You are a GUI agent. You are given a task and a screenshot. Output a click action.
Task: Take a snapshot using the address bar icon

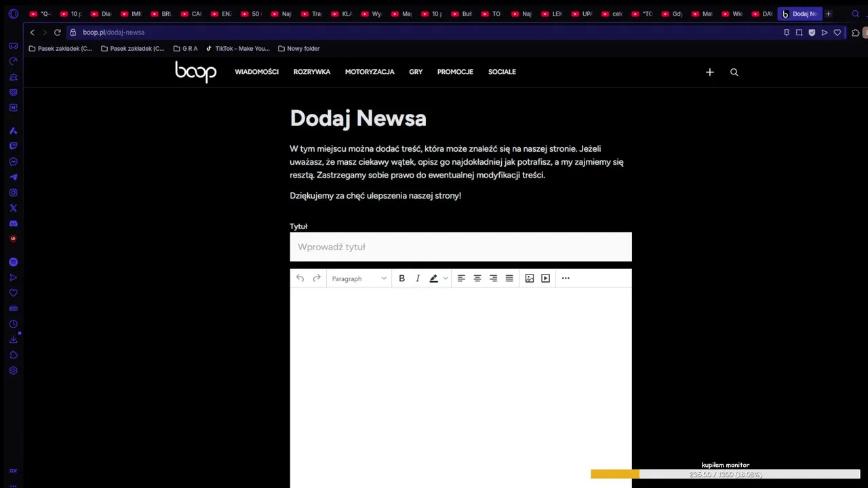pos(799,33)
